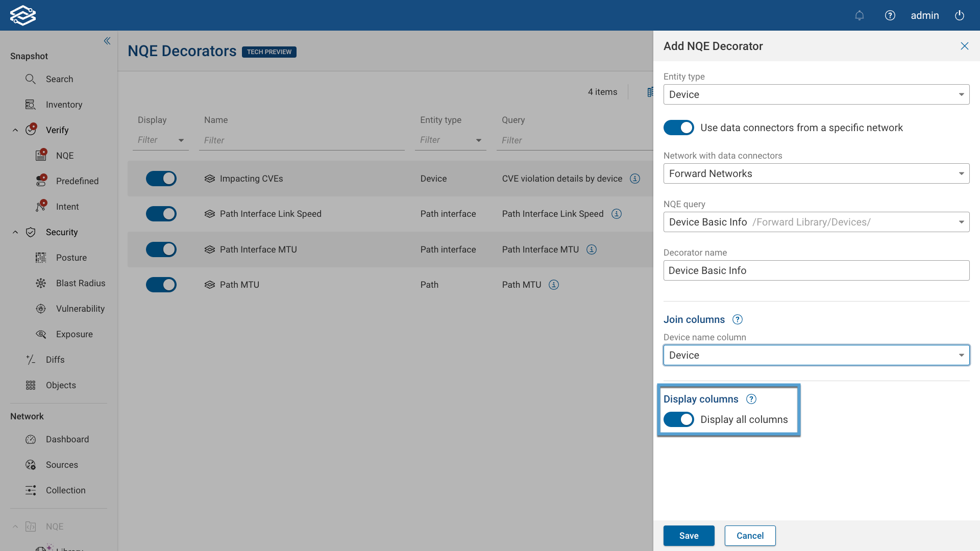This screenshot has height=551, width=980.
Task: Collapse the Security section in sidebar
Action: tap(15, 232)
